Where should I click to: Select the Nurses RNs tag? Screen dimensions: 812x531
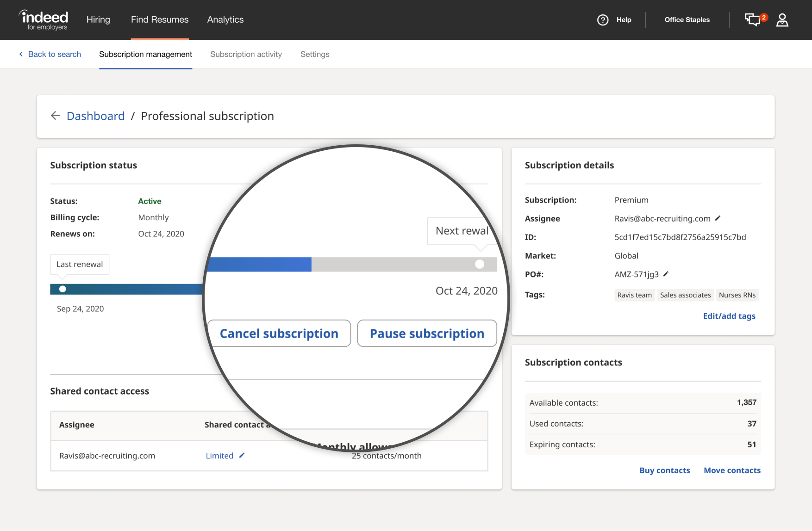pos(737,295)
